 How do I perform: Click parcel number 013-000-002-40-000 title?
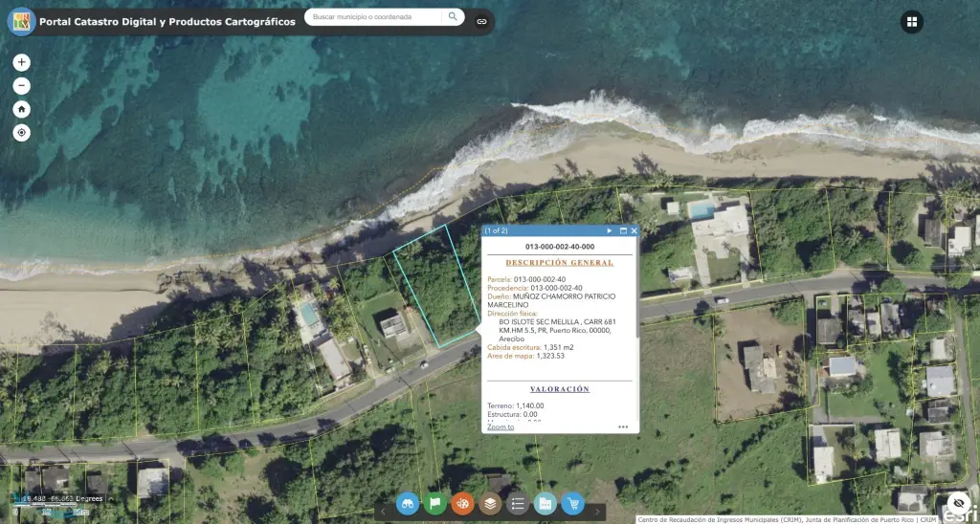point(559,247)
